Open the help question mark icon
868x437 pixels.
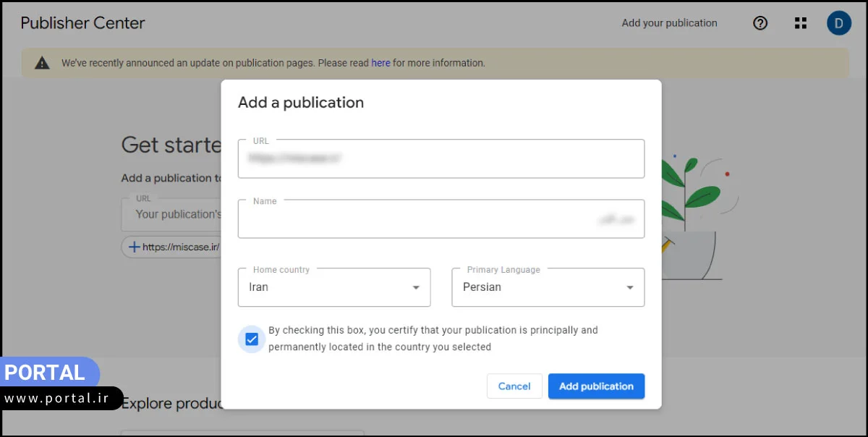pyautogui.click(x=759, y=23)
